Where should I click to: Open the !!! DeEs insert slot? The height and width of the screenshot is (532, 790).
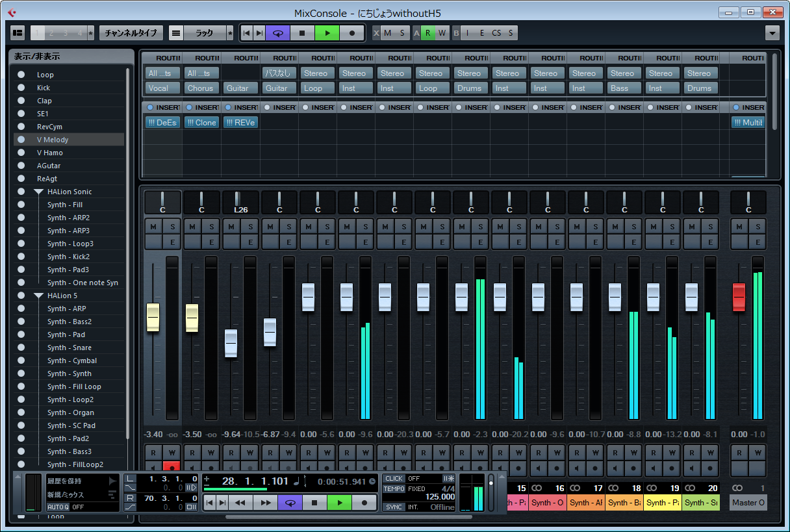click(x=163, y=122)
